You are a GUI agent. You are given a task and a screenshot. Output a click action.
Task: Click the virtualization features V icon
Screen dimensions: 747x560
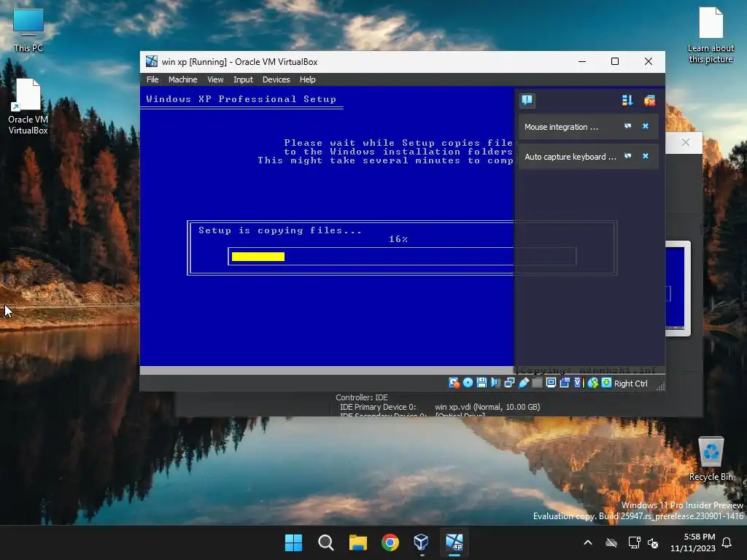578,384
